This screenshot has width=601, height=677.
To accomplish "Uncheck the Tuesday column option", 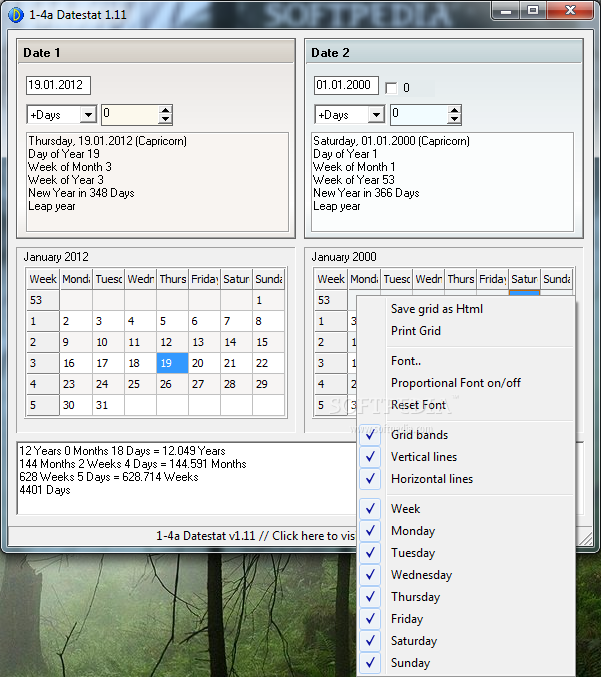I will [x=466, y=553].
